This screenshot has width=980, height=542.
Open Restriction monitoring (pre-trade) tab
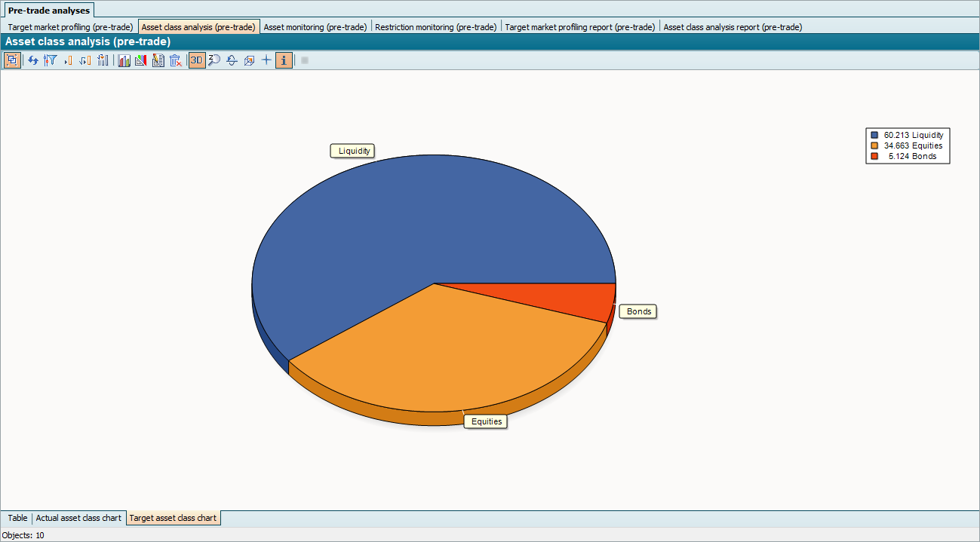(x=436, y=27)
